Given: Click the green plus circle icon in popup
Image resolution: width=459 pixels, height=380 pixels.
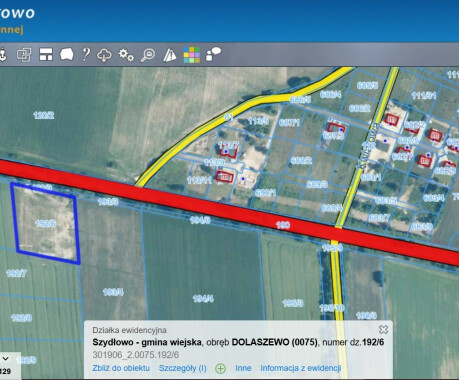Looking at the screenshot, I should tap(220, 368).
